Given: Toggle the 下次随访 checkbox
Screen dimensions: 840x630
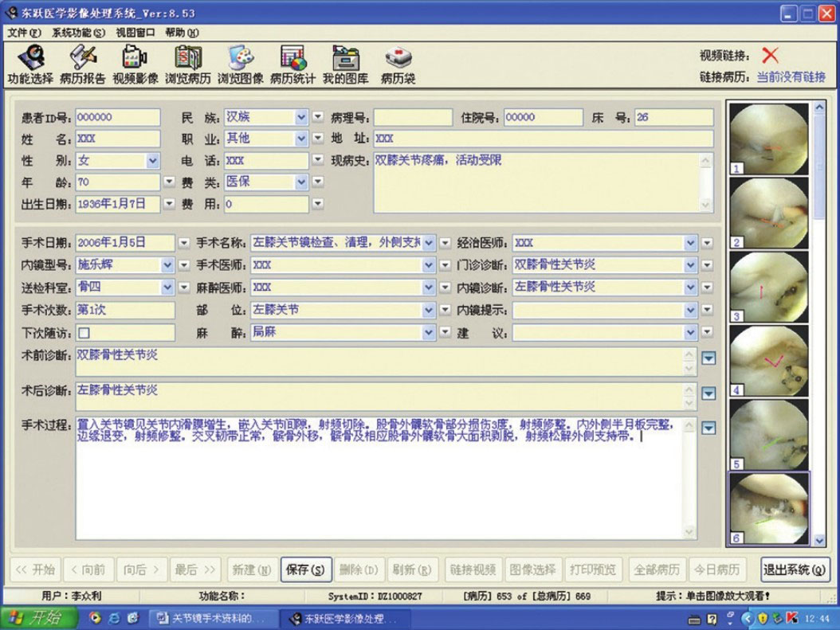Looking at the screenshot, I should [x=84, y=333].
